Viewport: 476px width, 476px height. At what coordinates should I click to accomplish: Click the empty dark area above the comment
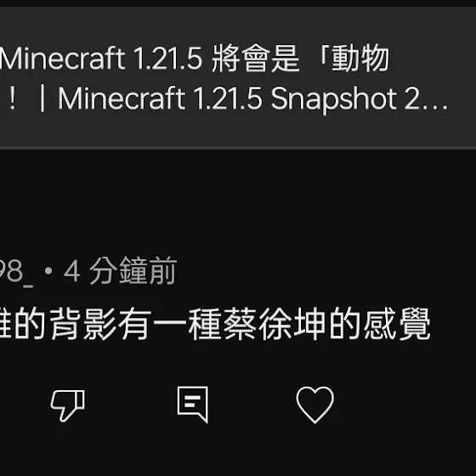point(238,201)
